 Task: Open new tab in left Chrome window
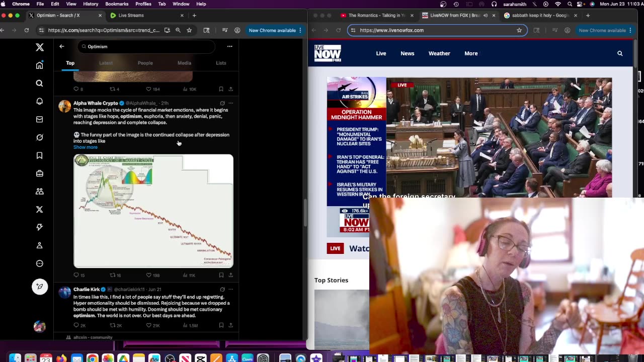[194, 16]
